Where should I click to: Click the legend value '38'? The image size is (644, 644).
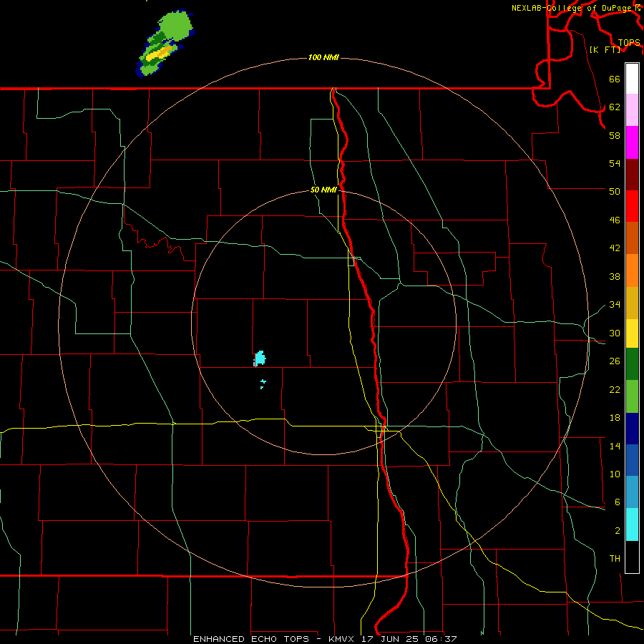[x=615, y=276]
